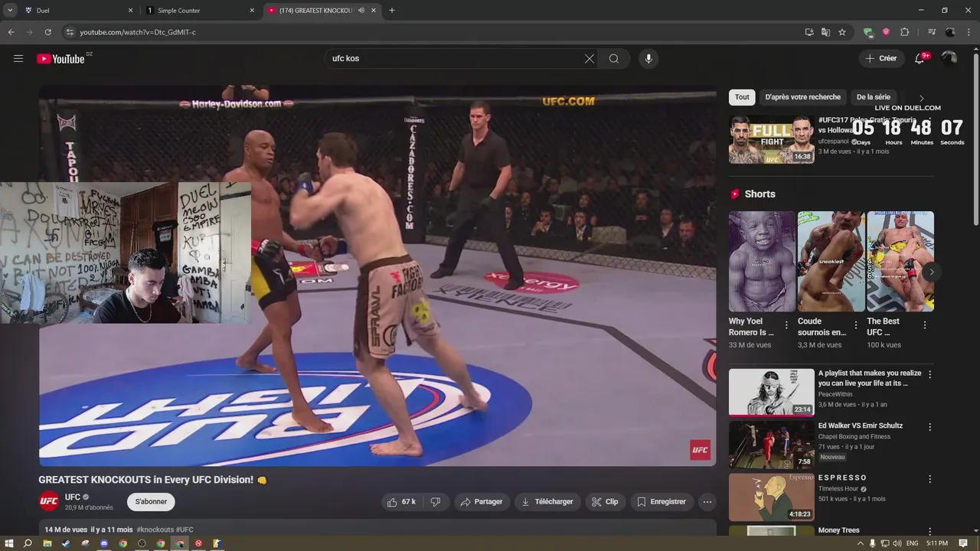Select 'D'après votre recherche' filter chip
This screenshot has width=980, height=551.
802,97
